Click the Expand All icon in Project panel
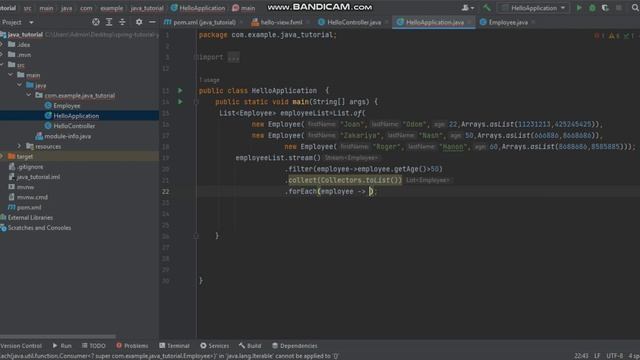The image size is (640, 360). click(x=109, y=22)
